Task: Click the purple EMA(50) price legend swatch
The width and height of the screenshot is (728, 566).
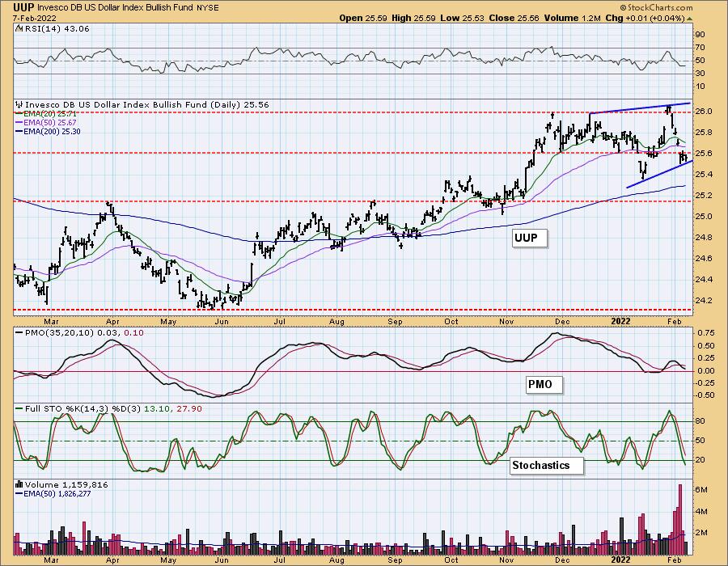Action: [19, 122]
